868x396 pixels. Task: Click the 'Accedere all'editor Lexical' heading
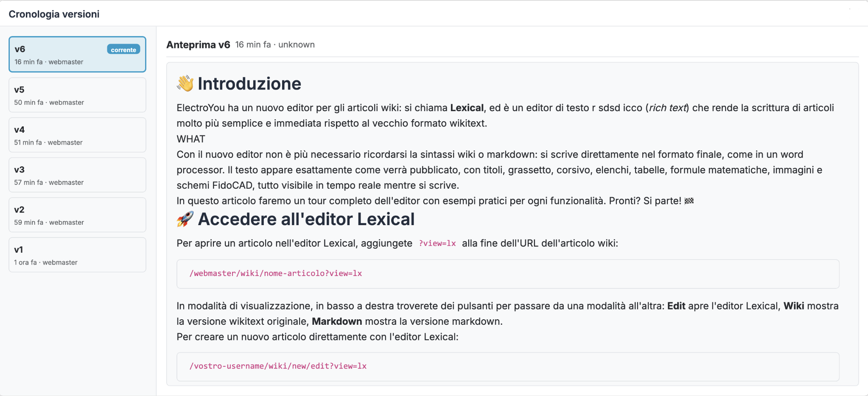coord(306,219)
